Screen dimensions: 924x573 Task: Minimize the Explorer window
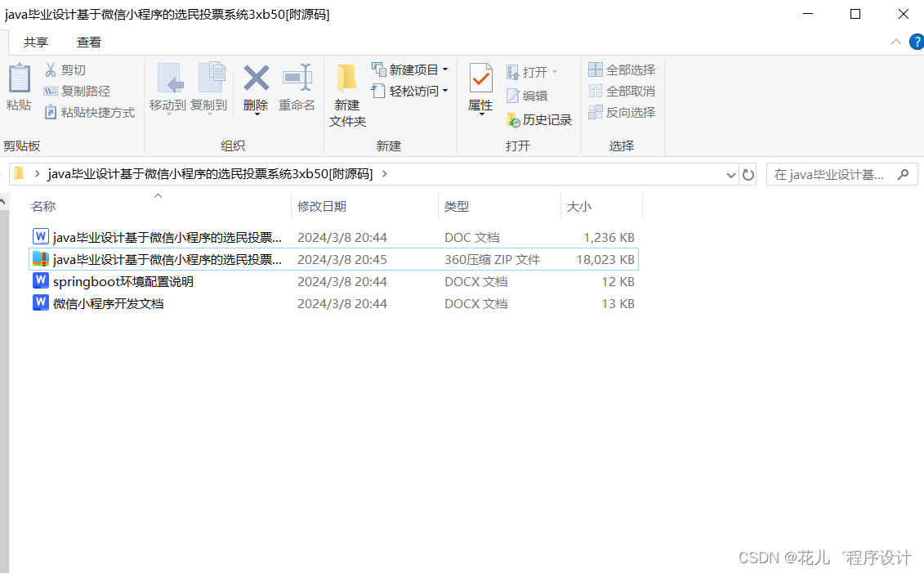(x=808, y=14)
